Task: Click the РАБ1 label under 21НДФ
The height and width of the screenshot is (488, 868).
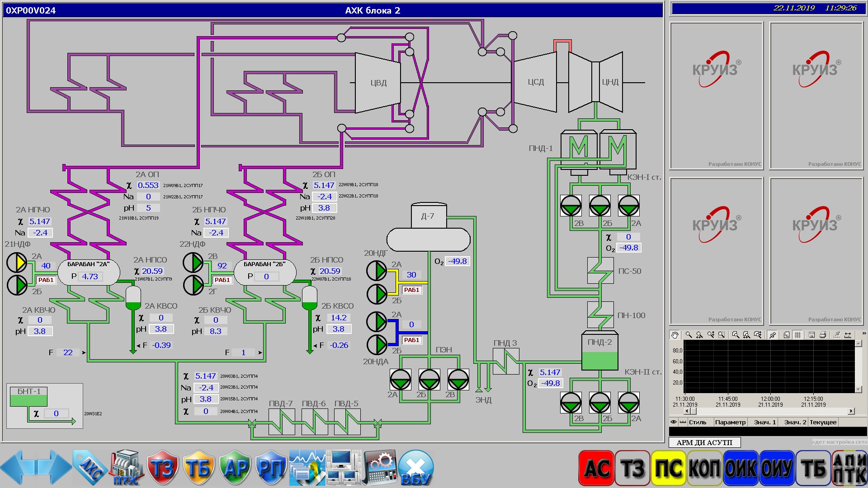Action: coord(46,280)
